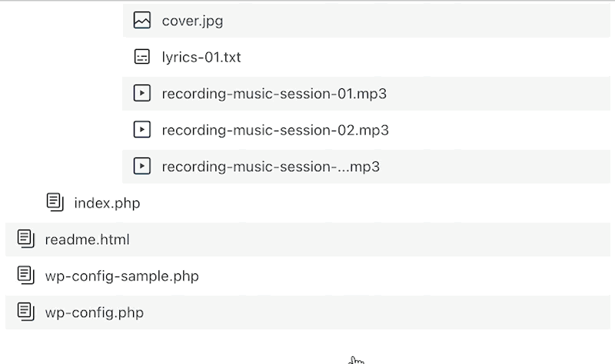Select the readme.html file name
The image size is (615, 364).
coord(87,239)
